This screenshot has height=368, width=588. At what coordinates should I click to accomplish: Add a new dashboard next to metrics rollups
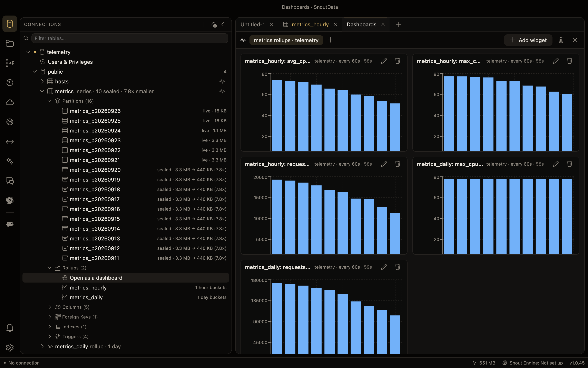[331, 40]
